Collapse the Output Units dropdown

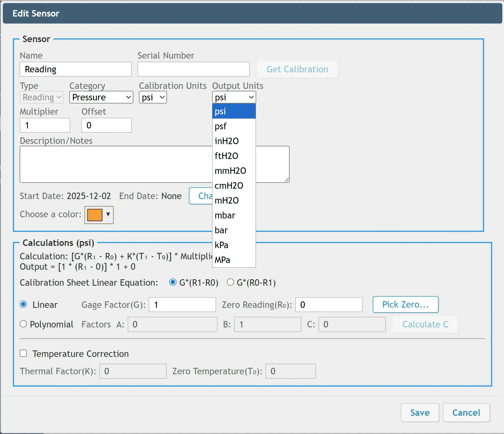click(x=234, y=97)
